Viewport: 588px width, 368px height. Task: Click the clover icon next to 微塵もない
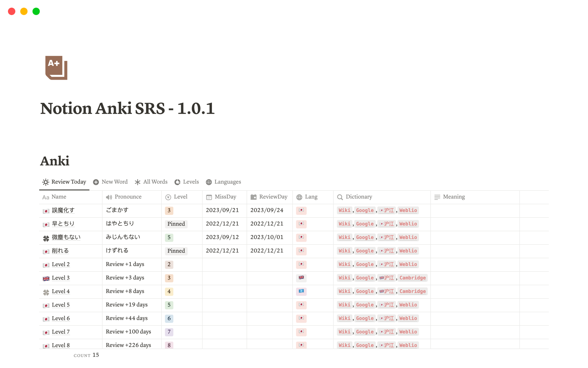pyautogui.click(x=46, y=237)
